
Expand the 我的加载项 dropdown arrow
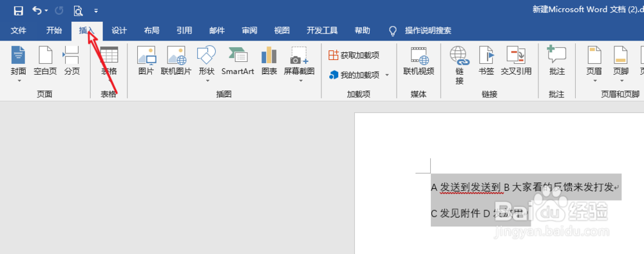387,75
